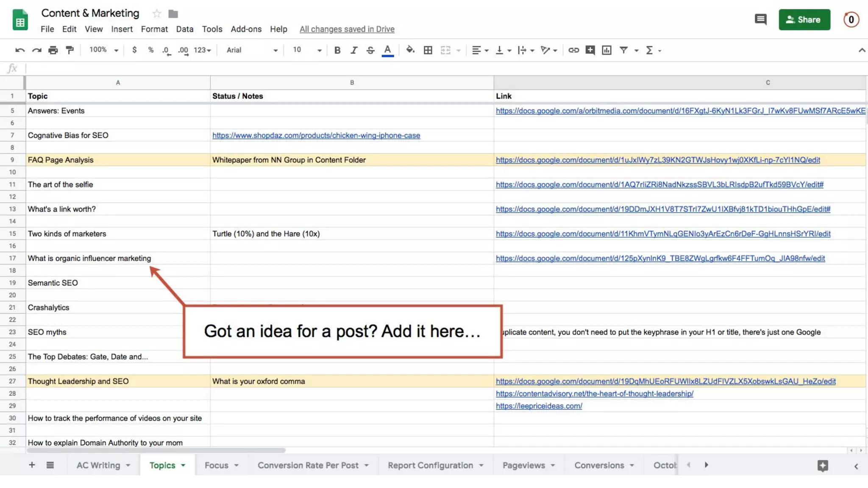Click the Explore button at the bottom right
The width and height of the screenshot is (868, 488).
(x=823, y=466)
